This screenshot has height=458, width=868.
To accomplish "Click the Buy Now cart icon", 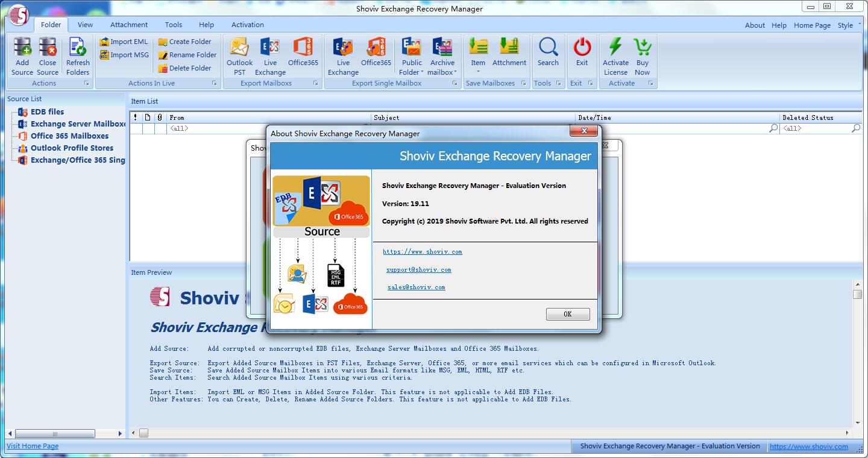I will pyautogui.click(x=643, y=47).
